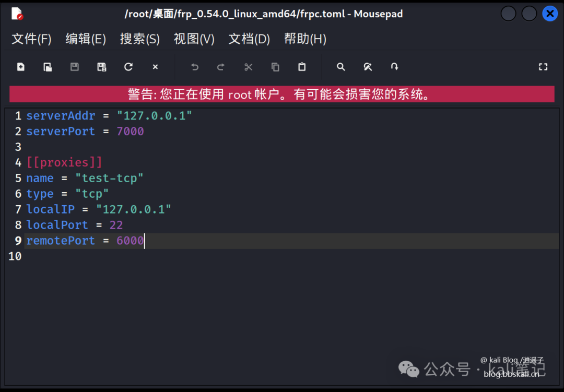Maximize the Mousepad window
This screenshot has width=564, height=392.
[x=529, y=14]
